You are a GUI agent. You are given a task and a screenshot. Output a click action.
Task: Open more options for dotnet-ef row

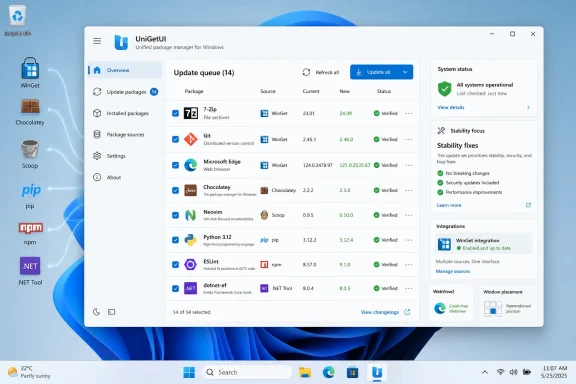point(409,288)
